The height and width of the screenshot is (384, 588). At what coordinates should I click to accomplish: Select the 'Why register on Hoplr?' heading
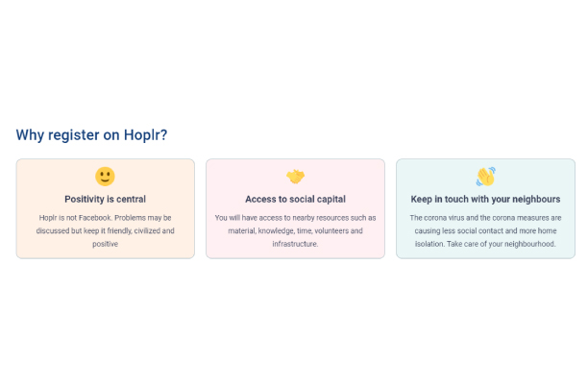click(91, 134)
